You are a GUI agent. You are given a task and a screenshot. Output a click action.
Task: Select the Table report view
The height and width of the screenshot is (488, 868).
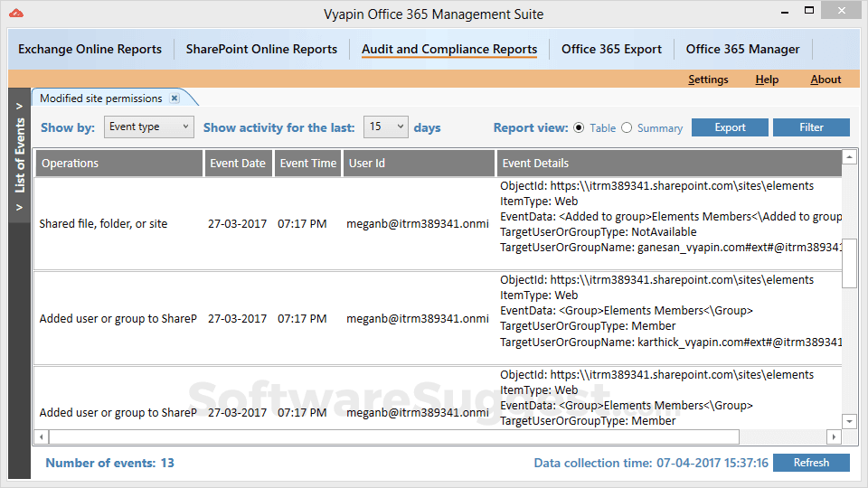pyautogui.click(x=579, y=127)
